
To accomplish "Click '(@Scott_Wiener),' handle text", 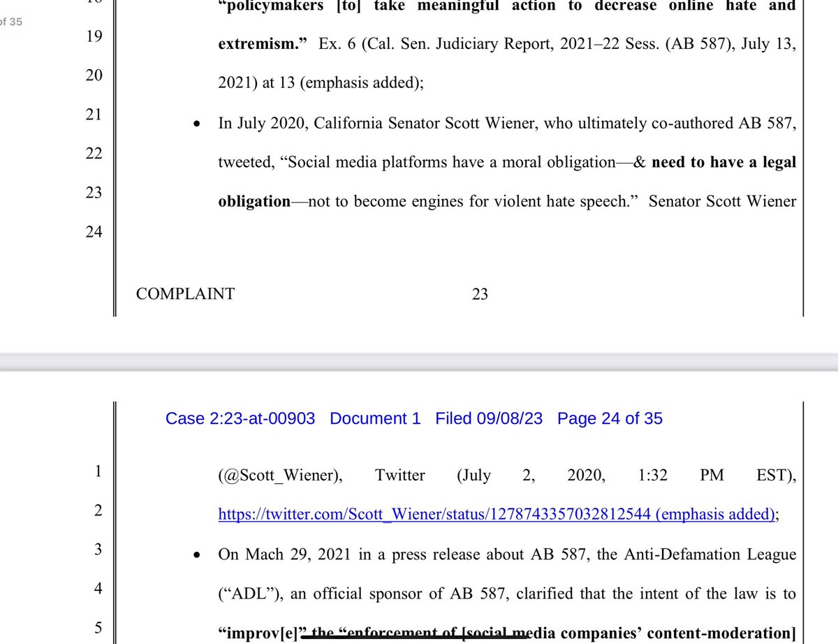I will tap(279, 476).
